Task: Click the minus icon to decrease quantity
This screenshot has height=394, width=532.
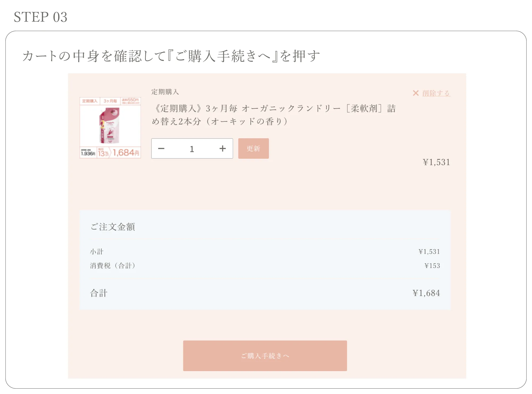Action: [x=161, y=149]
